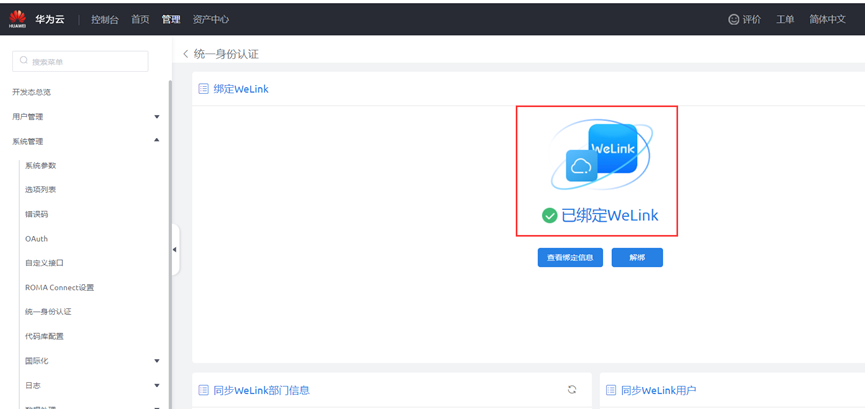Screen dimensions: 865x409
Task: Click the smiley face feedback icon
Action: [733, 19]
